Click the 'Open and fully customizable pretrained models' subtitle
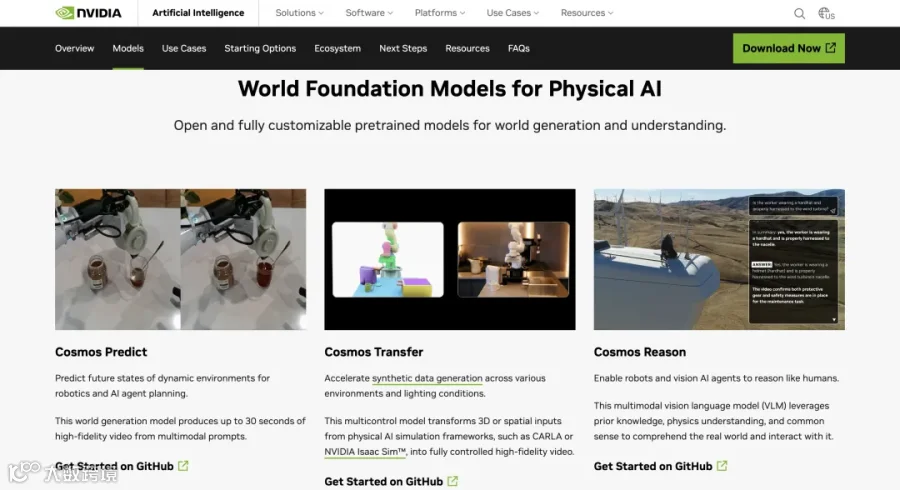 450,125
